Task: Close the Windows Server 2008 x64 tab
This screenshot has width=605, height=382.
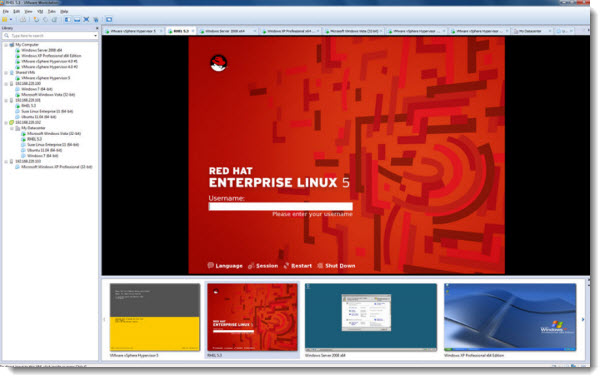Action: pyautogui.click(x=255, y=31)
